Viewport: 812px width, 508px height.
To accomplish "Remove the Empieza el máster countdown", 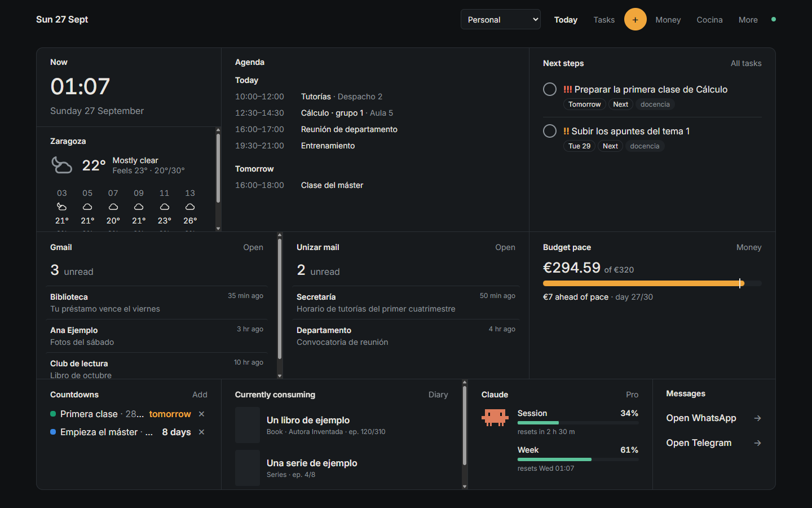I will coord(201,432).
